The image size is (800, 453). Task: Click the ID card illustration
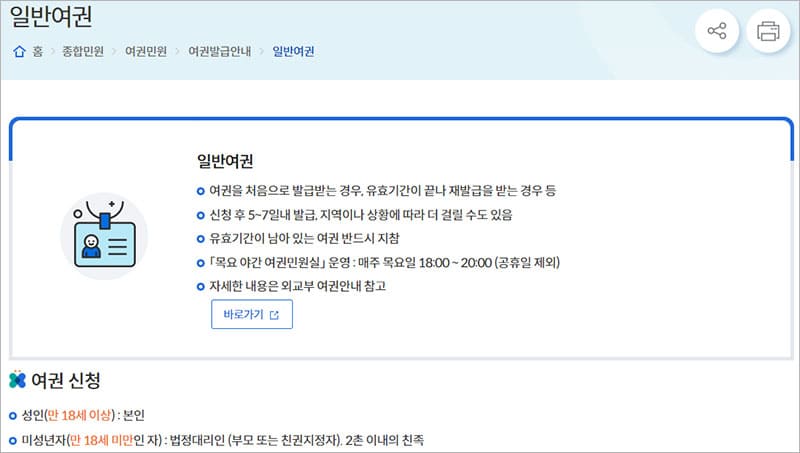[x=103, y=237]
